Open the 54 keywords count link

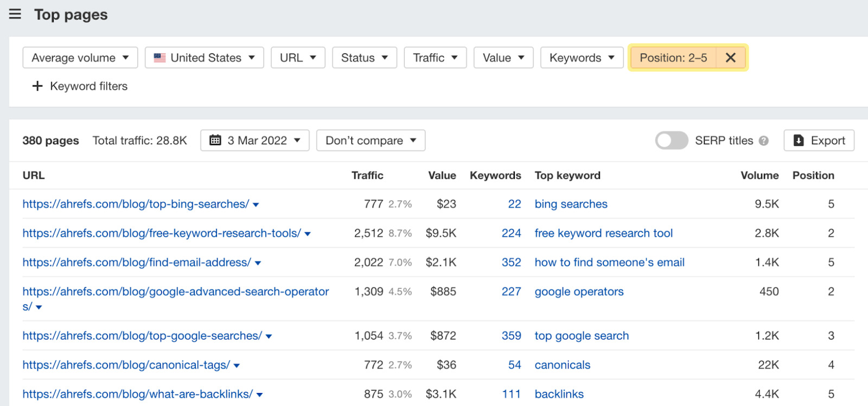515,365
